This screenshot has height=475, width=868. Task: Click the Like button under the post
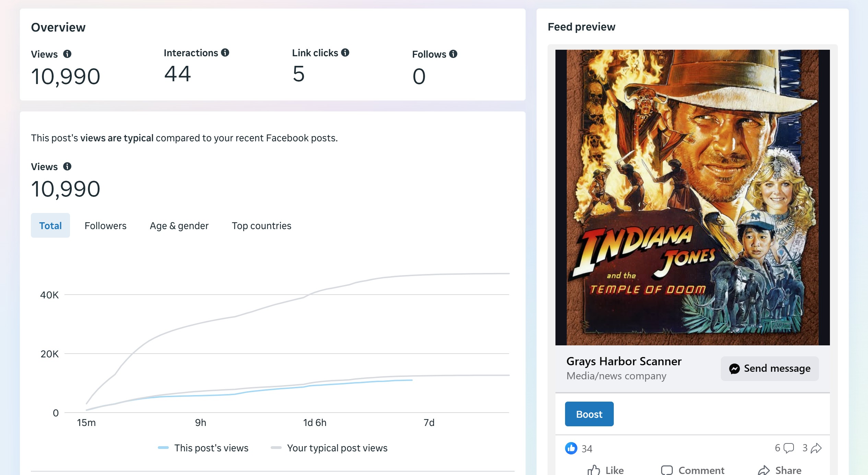(x=606, y=470)
